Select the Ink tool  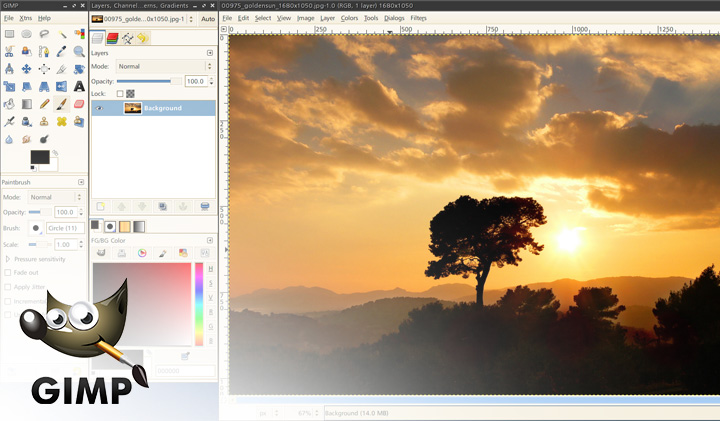point(27,122)
